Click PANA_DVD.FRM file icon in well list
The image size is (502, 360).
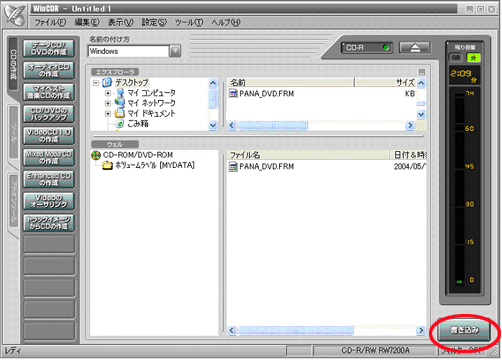tap(233, 166)
